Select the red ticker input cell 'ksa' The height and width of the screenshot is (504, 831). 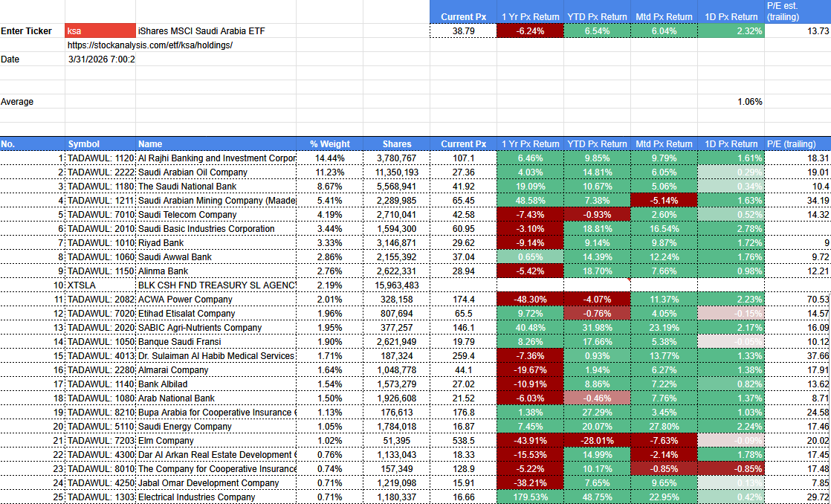[x=100, y=30]
